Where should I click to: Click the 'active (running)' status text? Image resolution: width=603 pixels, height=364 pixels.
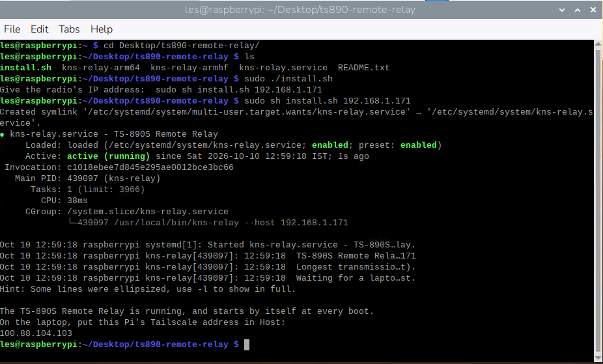109,156
